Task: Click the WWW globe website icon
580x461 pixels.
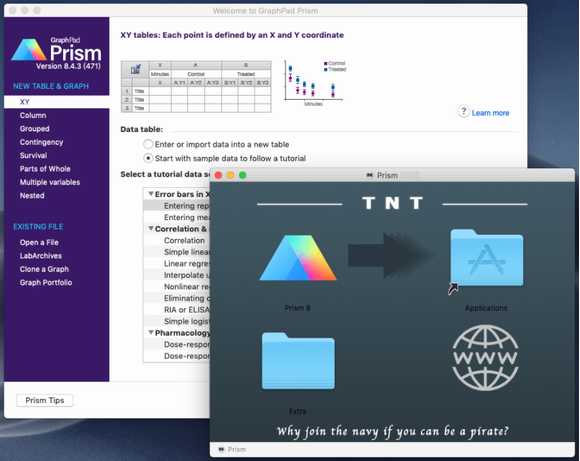Action: [x=485, y=358]
